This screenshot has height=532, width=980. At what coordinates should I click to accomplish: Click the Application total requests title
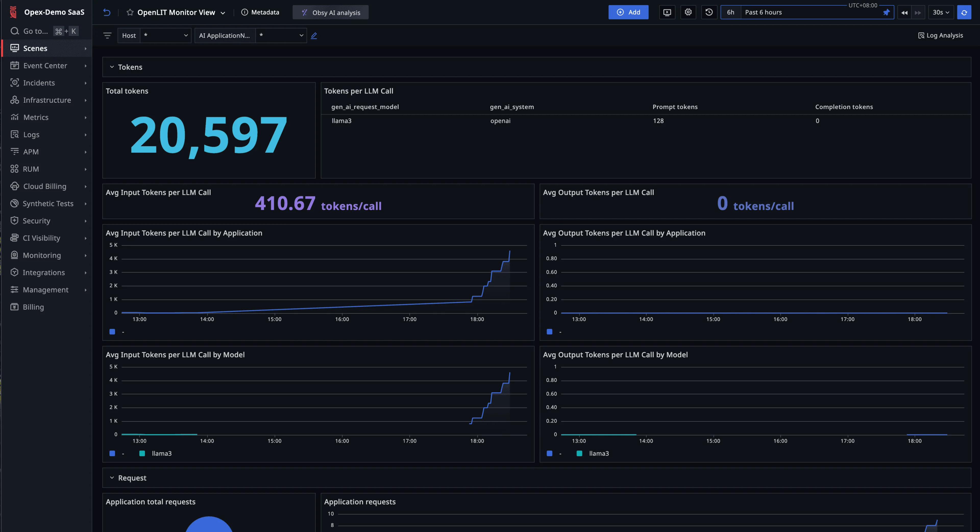point(150,502)
